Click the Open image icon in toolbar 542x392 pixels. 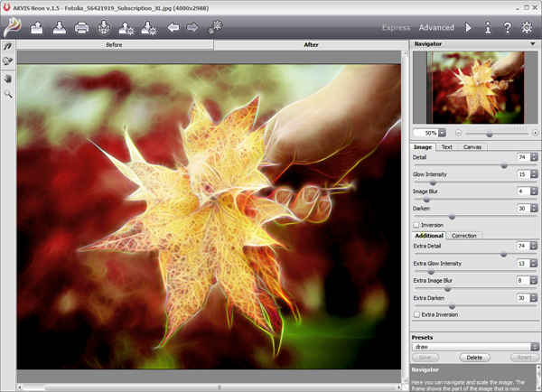37,28
